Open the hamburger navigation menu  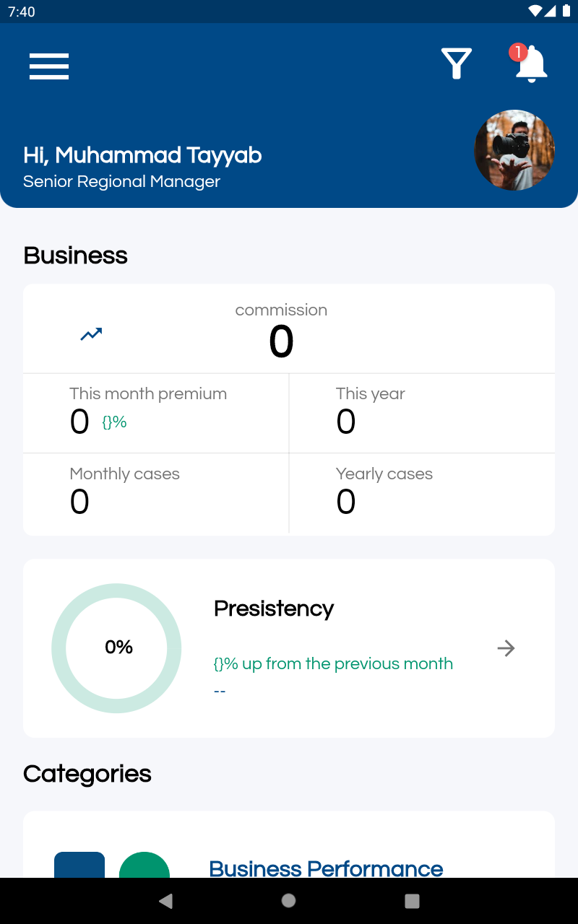point(49,66)
